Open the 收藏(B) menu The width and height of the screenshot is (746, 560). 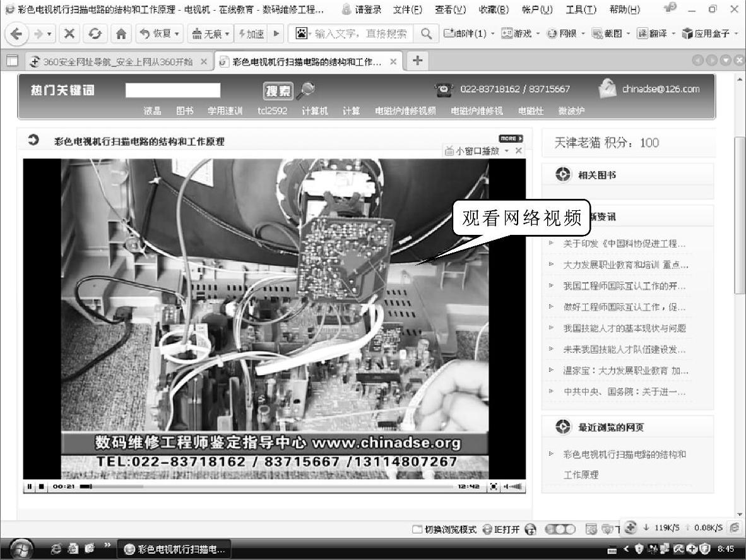pos(494,9)
